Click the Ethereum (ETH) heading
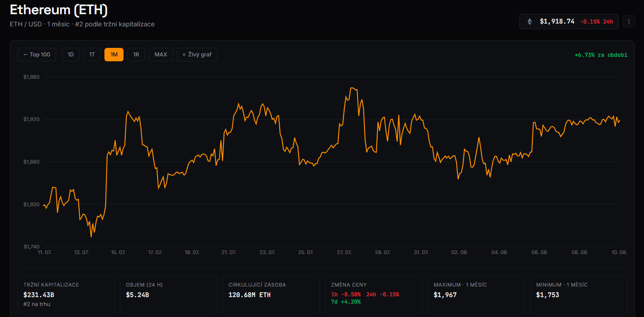Viewport: 644px width, 317px height. (59, 10)
